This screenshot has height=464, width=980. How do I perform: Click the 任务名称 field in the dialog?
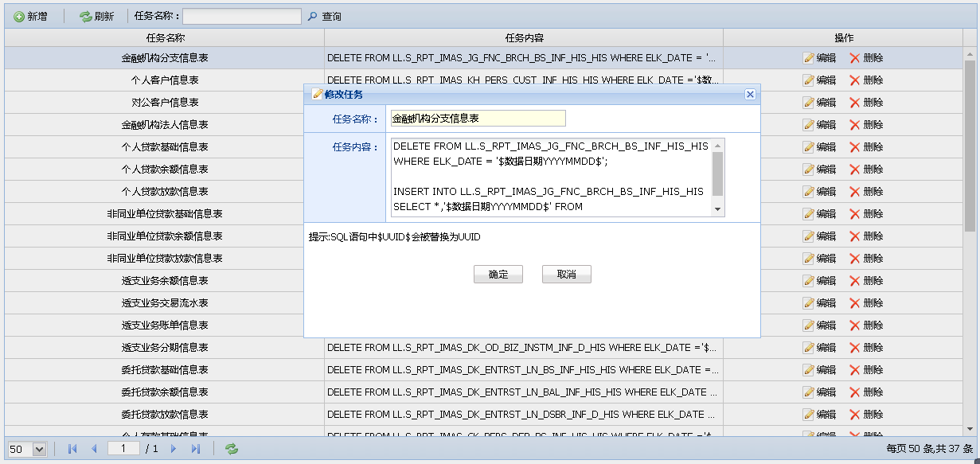[478, 119]
